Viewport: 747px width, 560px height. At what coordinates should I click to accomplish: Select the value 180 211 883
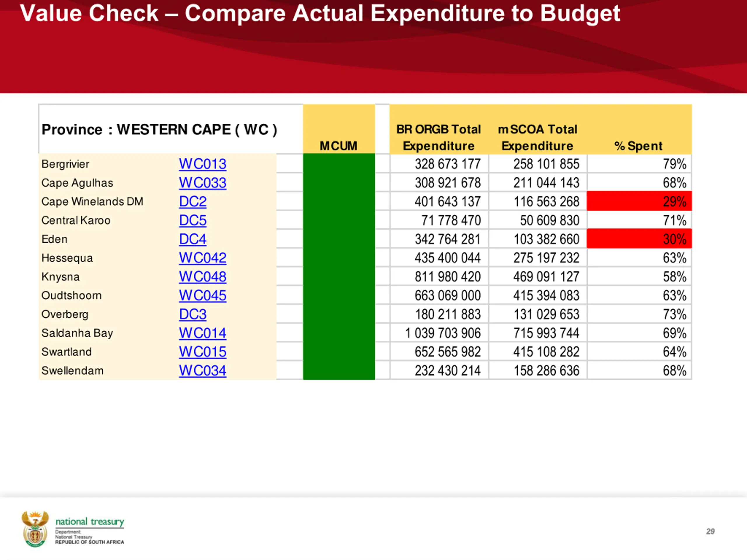point(448,314)
